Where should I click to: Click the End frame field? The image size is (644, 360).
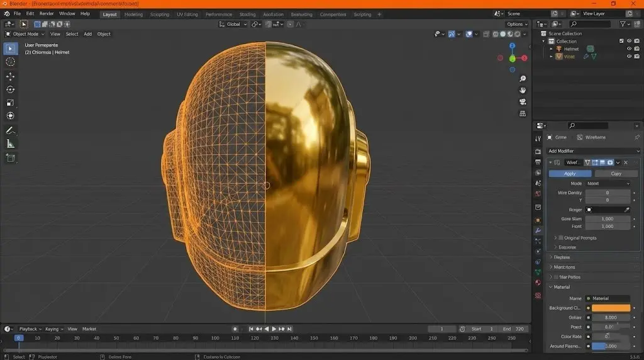tap(513, 329)
